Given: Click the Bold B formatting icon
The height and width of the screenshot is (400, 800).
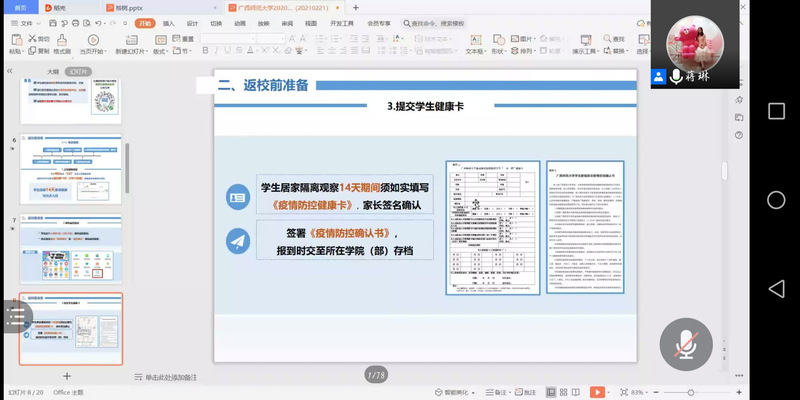Looking at the screenshot, I should (206, 51).
